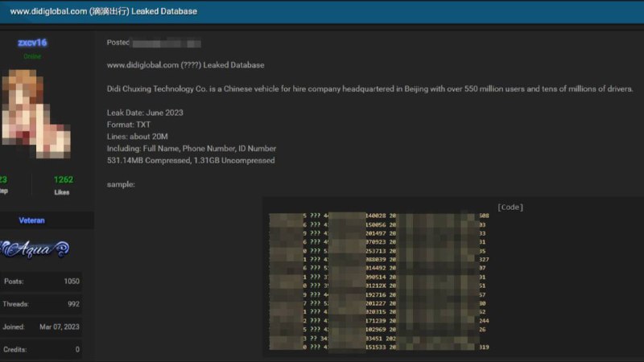Click the Aqua signature badge
The image size is (644, 362).
35,249
